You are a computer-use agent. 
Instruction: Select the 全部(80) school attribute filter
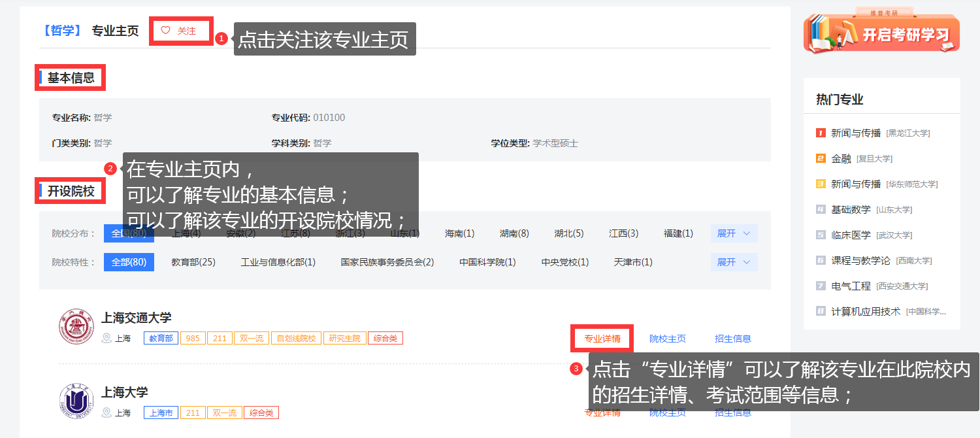tap(129, 262)
